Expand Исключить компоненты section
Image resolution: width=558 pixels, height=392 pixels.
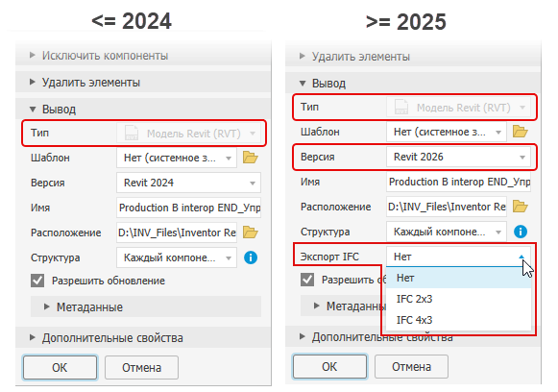143,56
